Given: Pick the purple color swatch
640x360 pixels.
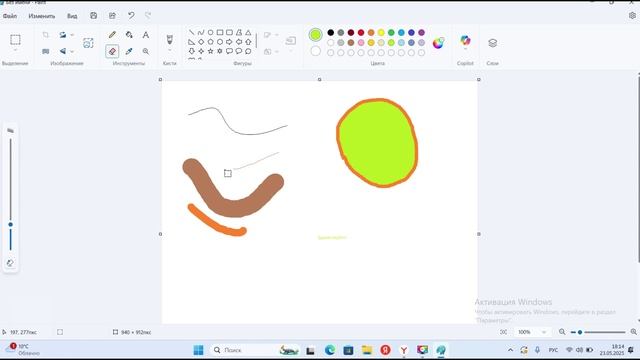Looking at the screenshot, I should pos(422,33).
